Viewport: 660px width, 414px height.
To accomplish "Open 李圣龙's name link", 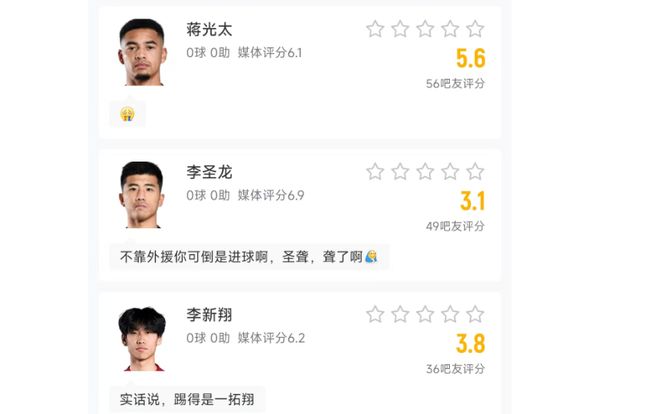I will 209,172.
